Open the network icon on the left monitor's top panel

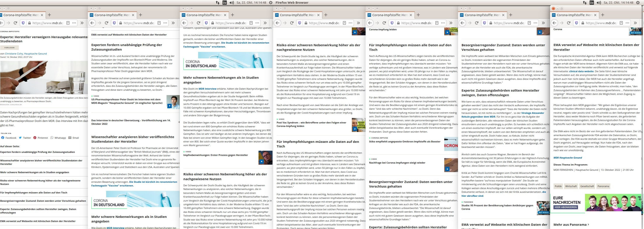[217, 2]
